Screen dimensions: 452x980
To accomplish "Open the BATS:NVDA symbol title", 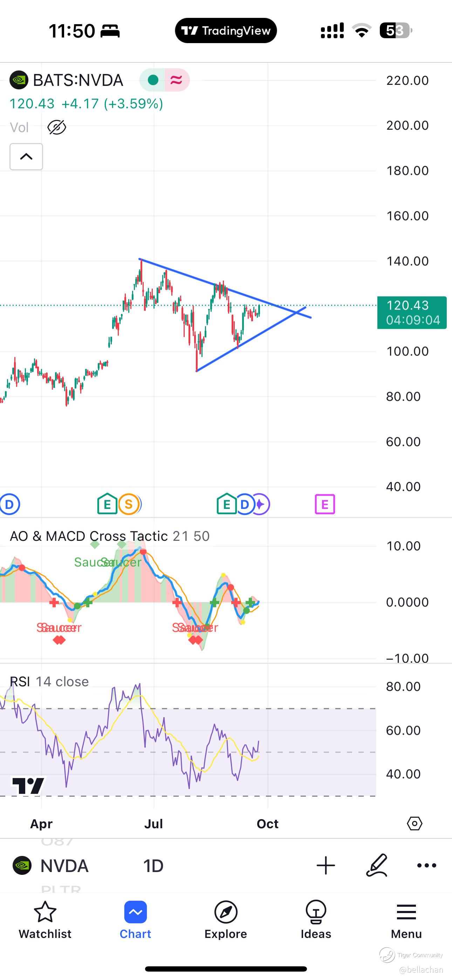I will tap(78, 80).
